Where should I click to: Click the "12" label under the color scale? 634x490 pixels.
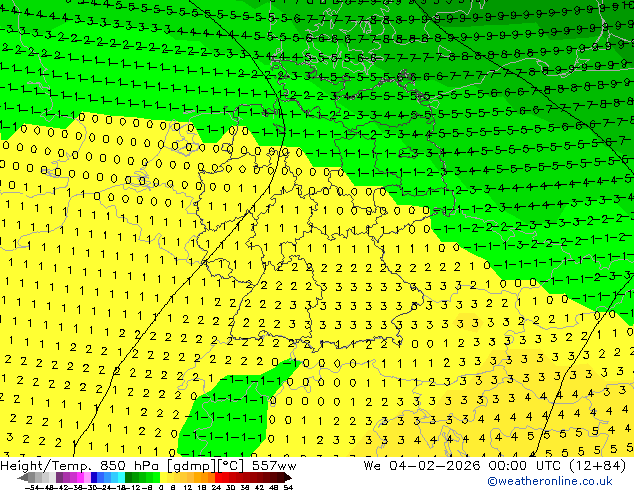(x=188, y=488)
